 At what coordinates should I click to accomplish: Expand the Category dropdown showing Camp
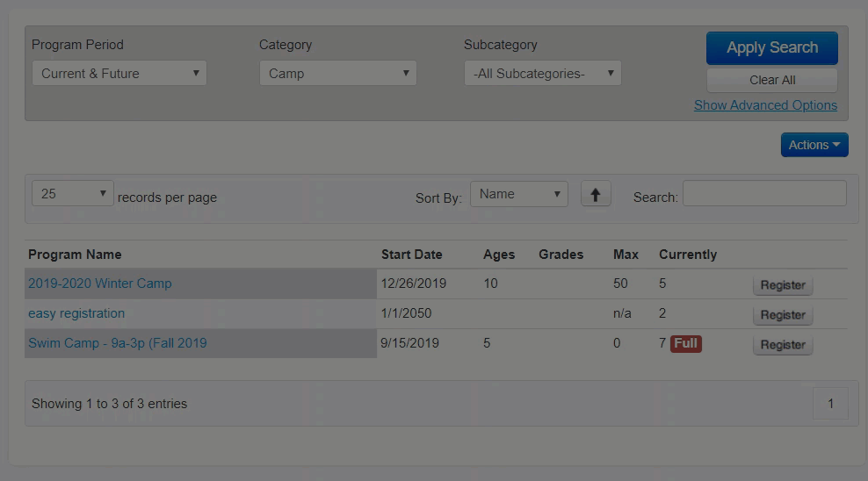[337, 74]
